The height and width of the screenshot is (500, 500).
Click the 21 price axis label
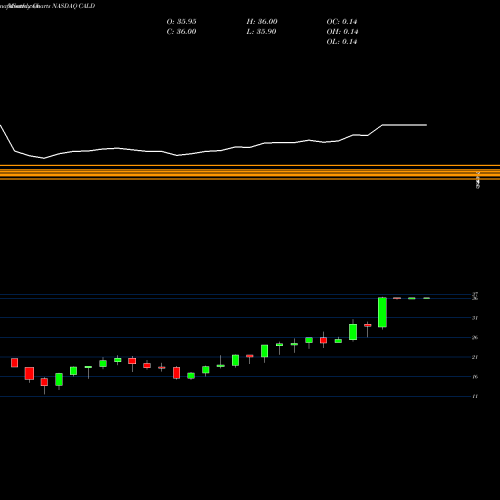click(475, 357)
